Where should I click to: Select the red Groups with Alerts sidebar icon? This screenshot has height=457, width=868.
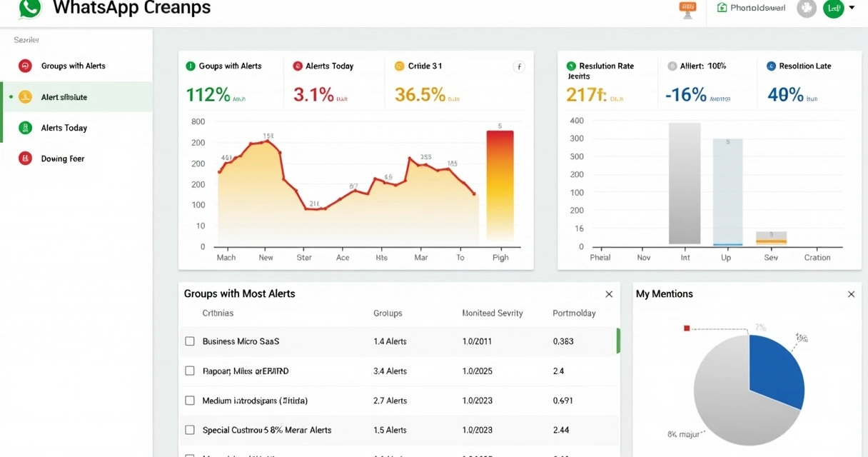coord(26,66)
